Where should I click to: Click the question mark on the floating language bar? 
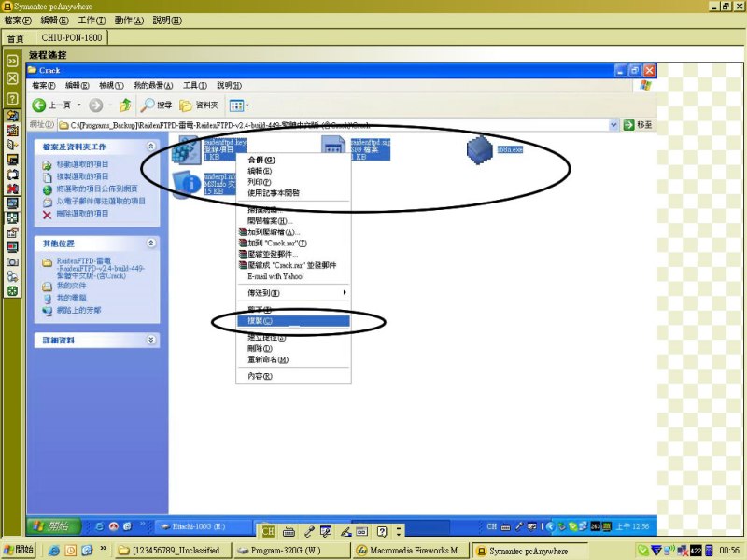(382, 531)
